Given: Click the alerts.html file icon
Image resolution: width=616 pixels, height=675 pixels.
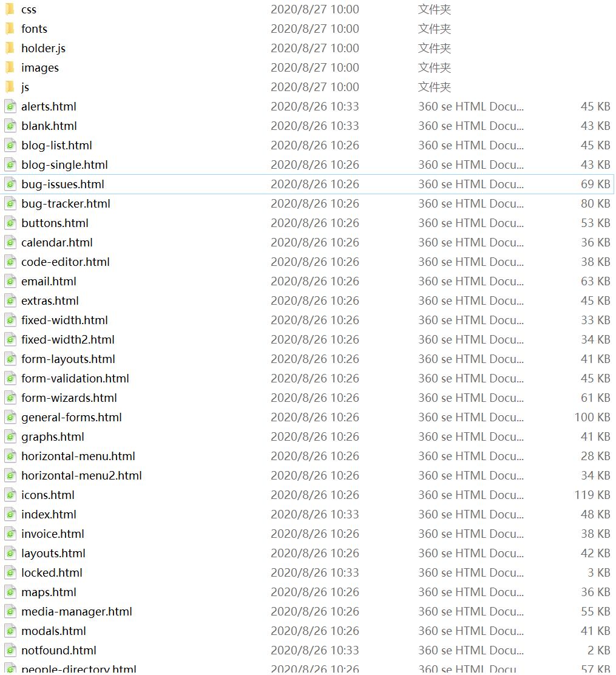Looking at the screenshot, I should pos(10,107).
